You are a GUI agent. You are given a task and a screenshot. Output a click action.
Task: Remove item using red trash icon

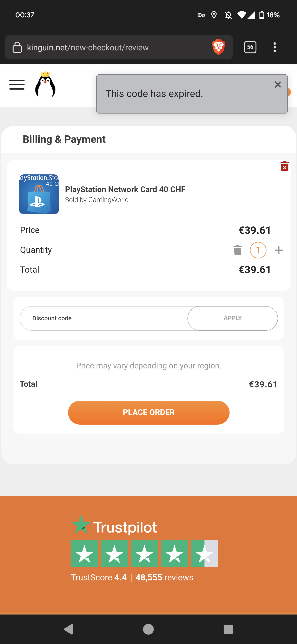(284, 167)
